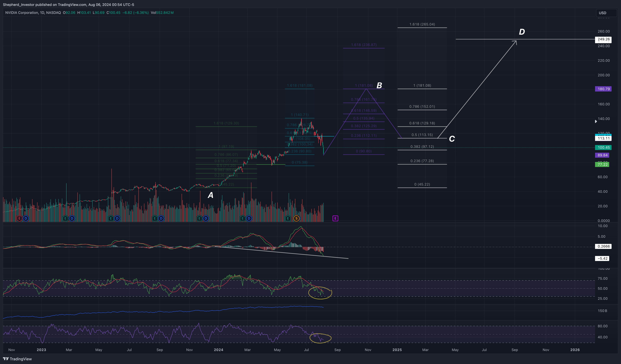This screenshot has height=364, width=621.
Task: Click the 249.26 price label
Action: (x=603, y=39)
